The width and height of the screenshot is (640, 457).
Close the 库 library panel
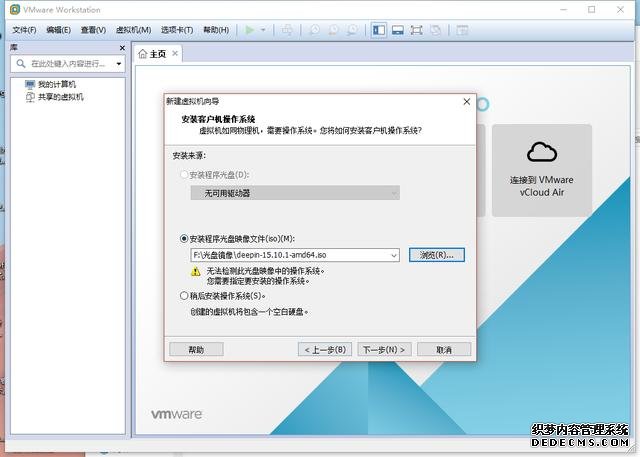pyautogui.click(x=122, y=48)
